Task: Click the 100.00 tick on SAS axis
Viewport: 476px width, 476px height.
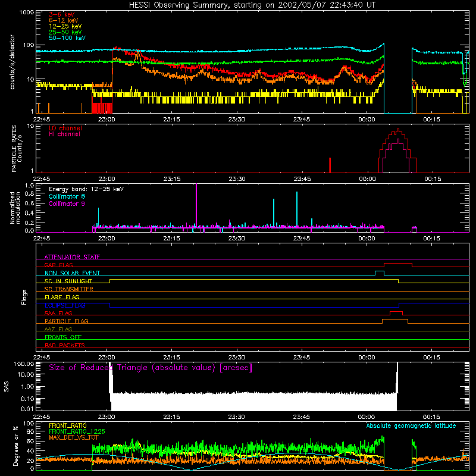Action: pos(24,364)
